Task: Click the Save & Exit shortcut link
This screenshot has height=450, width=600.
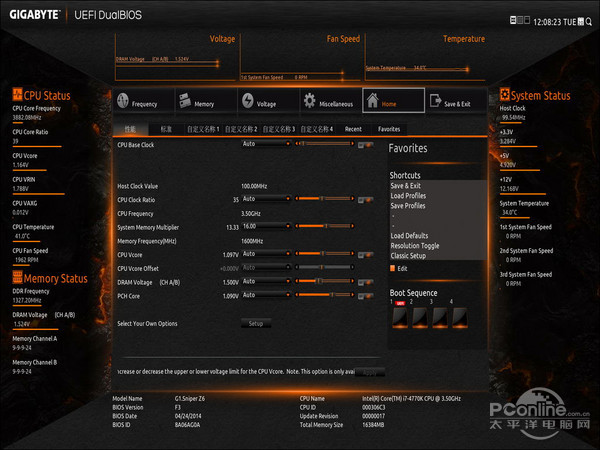Action: point(405,186)
